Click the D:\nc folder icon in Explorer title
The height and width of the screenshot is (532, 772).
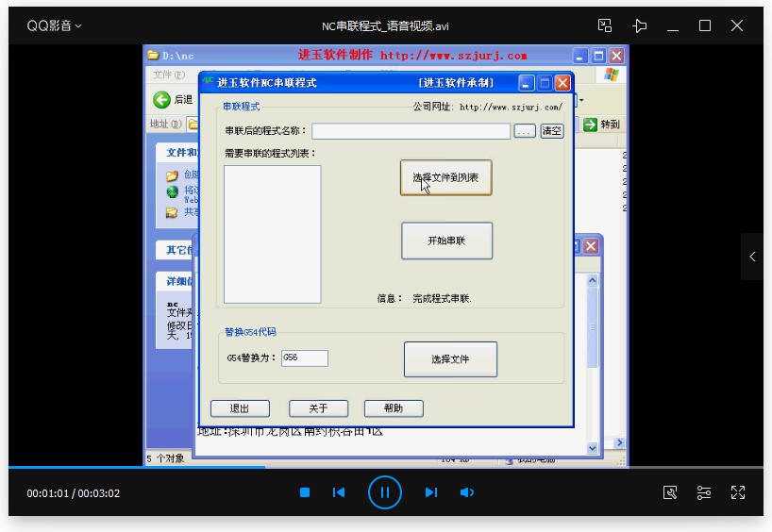click(154, 55)
